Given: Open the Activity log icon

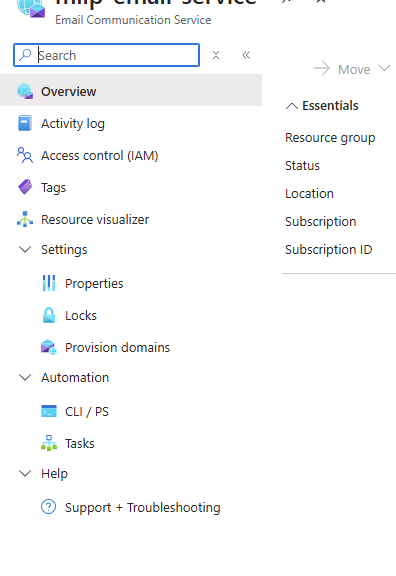Looking at the screenshot, I should 25,123.
